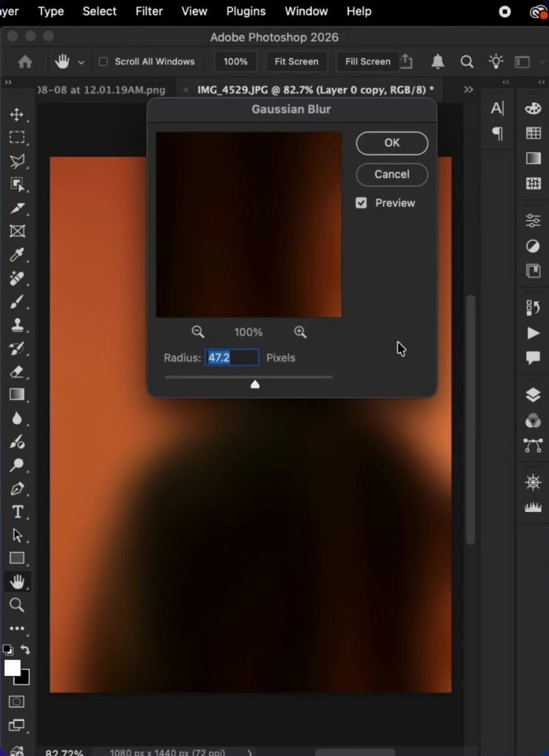Open the Filter menu

click(149, 11)
